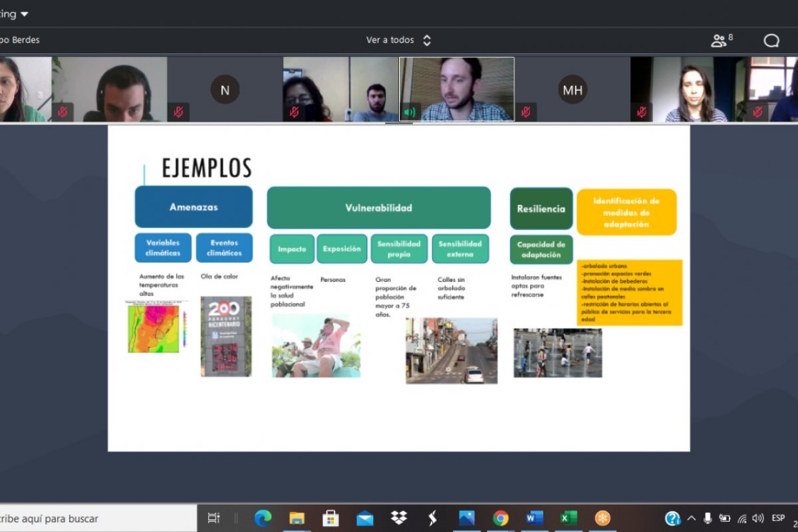Launch Microsoft Store from the taskbar
This screenshot has width=798, height=532.
pyautogui.click(x=331, y=518)
